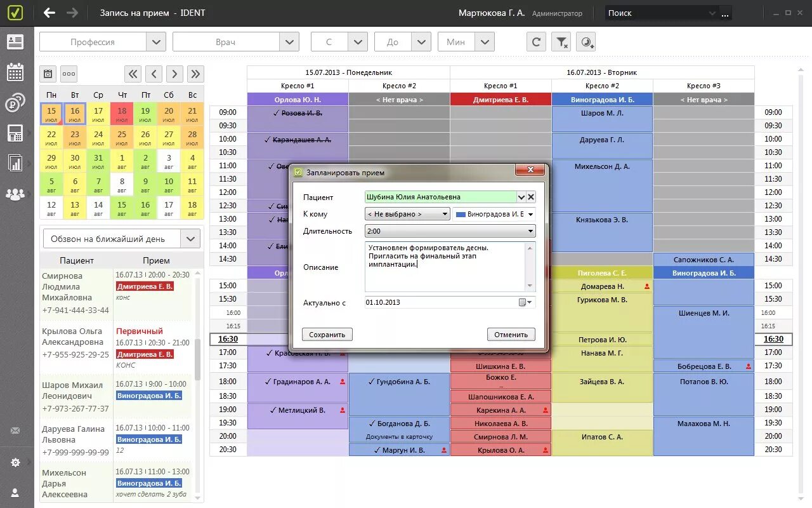Go back with the left arrow
The height and width of the screenshot is (508, 812).
[x=49, y=13]
